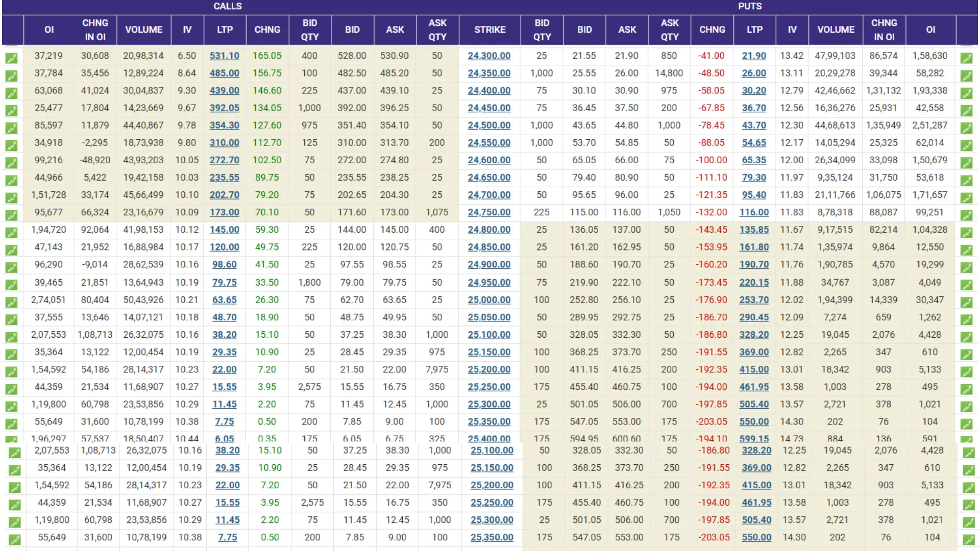Image resolution: width=980 pixels, height=551 pixels.
Task: Click call LTP link 48.70
Action: (x=224, y=317)
